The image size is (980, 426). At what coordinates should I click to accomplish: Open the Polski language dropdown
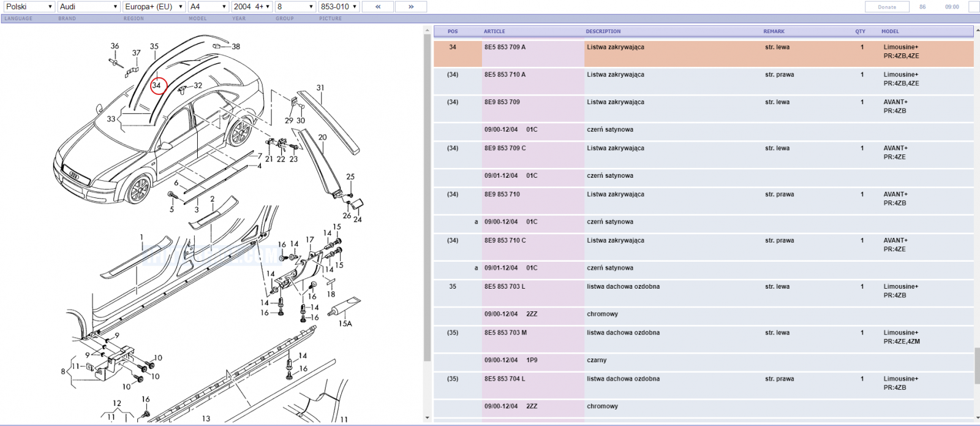coord(29,7)
